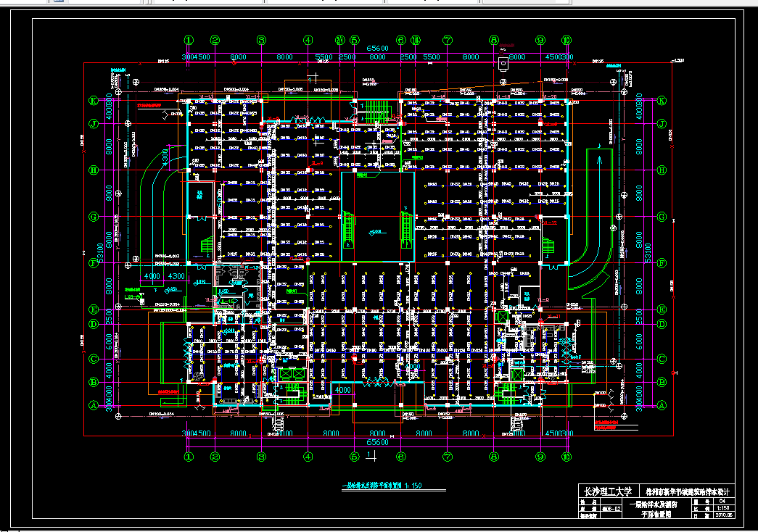
Task: Select axis bubble 4 in the top row
Action: pos(308,40)
